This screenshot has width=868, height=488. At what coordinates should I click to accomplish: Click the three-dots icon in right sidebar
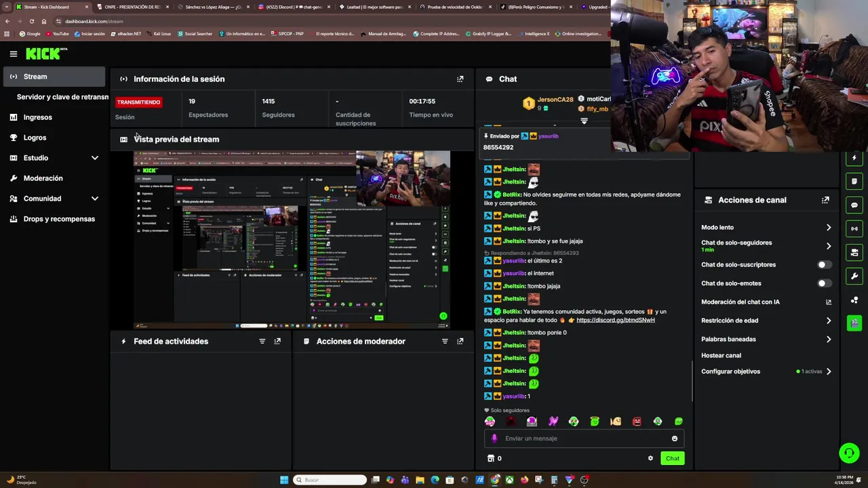point(854,300)
